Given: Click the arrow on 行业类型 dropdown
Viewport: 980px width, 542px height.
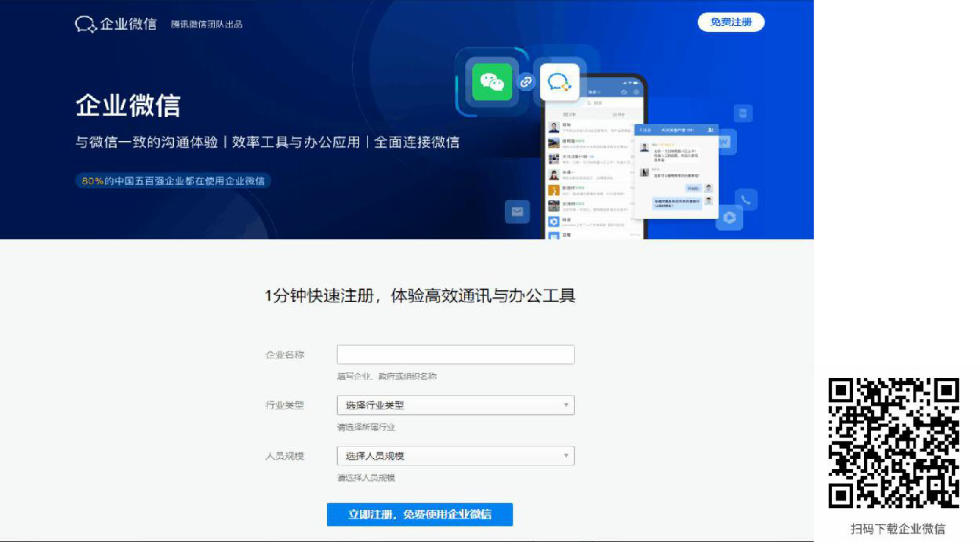Looking at the screenshot, I should click(565, 406).
